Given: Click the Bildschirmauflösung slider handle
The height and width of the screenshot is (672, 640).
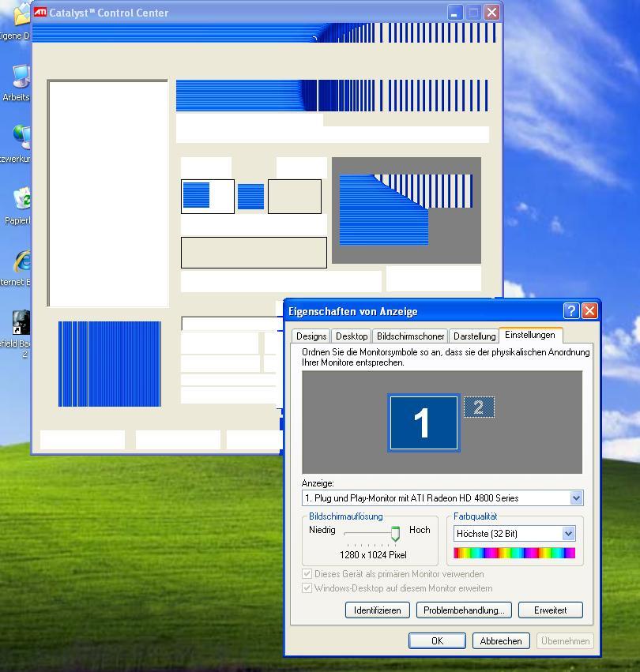Looking at the screenshot, I should coord(395,534).
